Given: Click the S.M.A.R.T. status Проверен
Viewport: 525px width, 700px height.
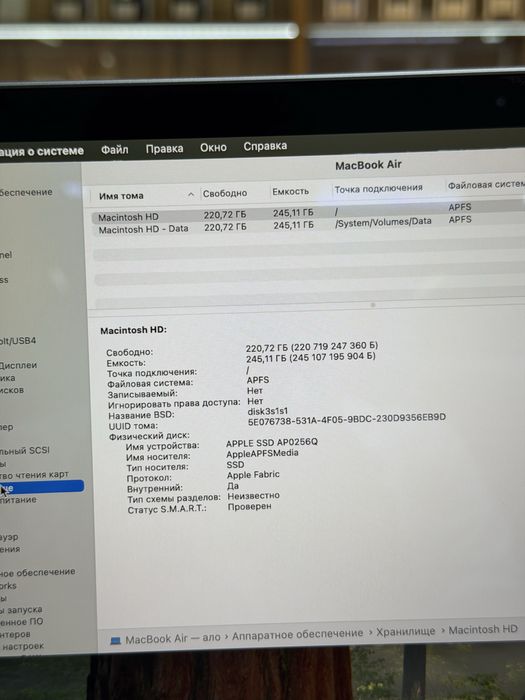Looking at the screenshot, I should 249,507.
